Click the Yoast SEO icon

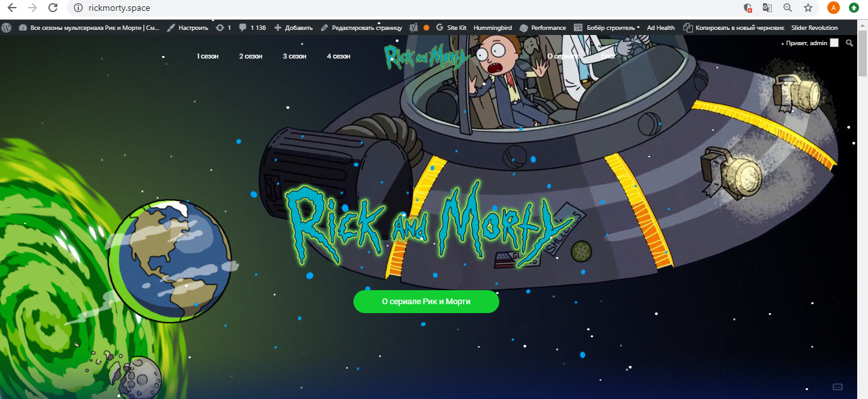pos(413,27)
